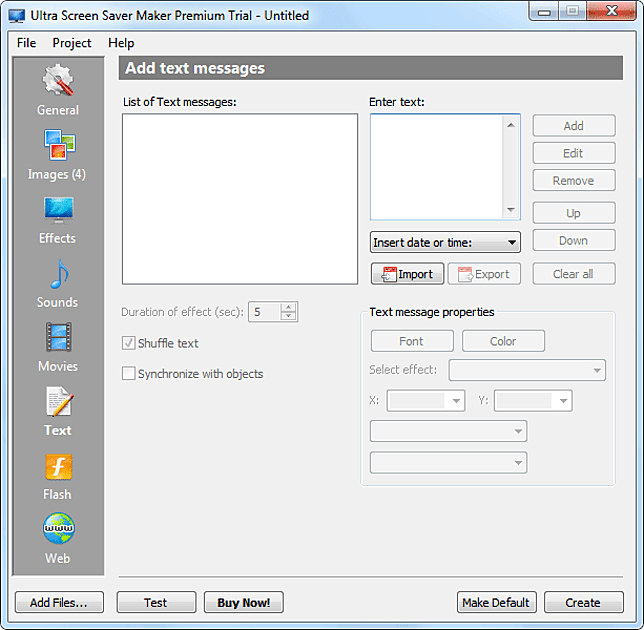Click inside the Enter text box

coord(437,167)
